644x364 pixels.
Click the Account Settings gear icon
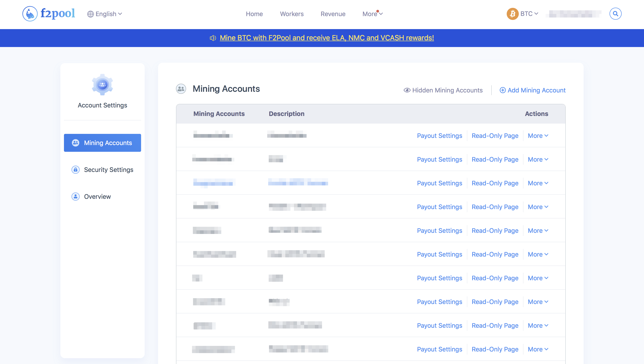point(102,85)
